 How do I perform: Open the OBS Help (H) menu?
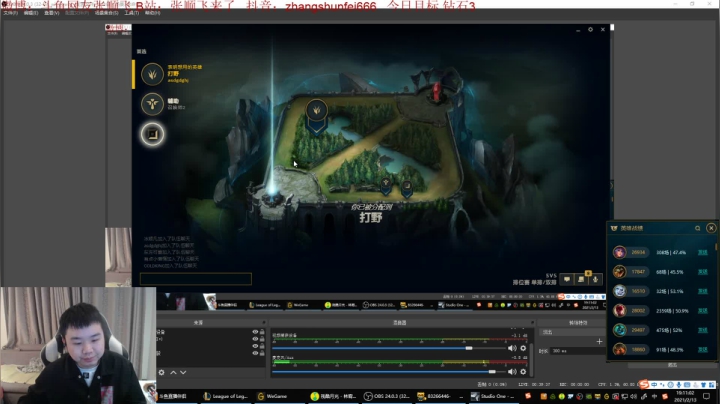click(152, 13)
